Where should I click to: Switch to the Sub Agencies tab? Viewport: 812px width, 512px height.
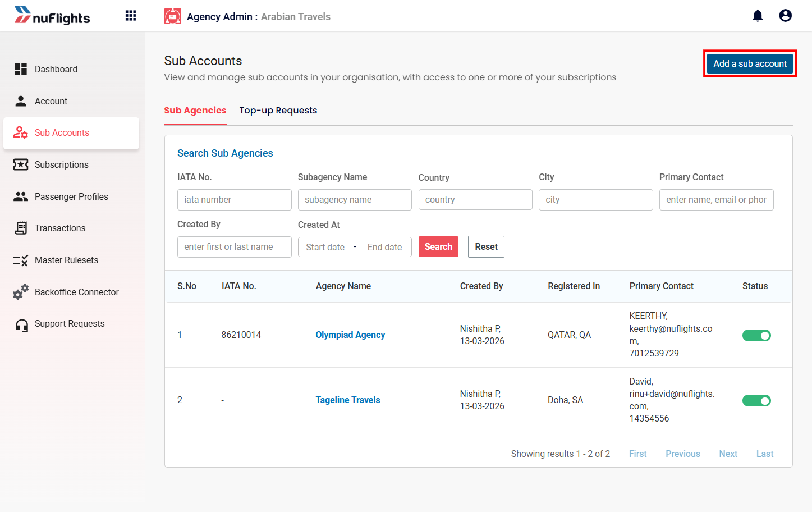coord(195,111)
